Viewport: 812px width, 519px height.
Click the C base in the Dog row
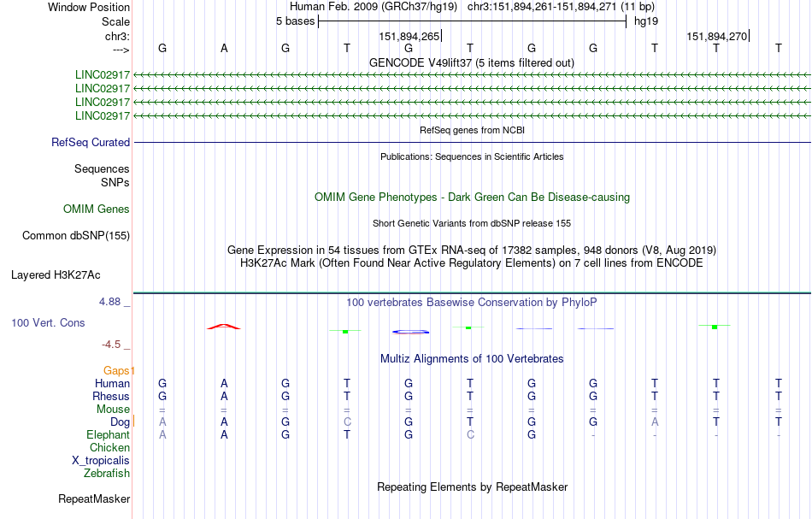[347, 422]
